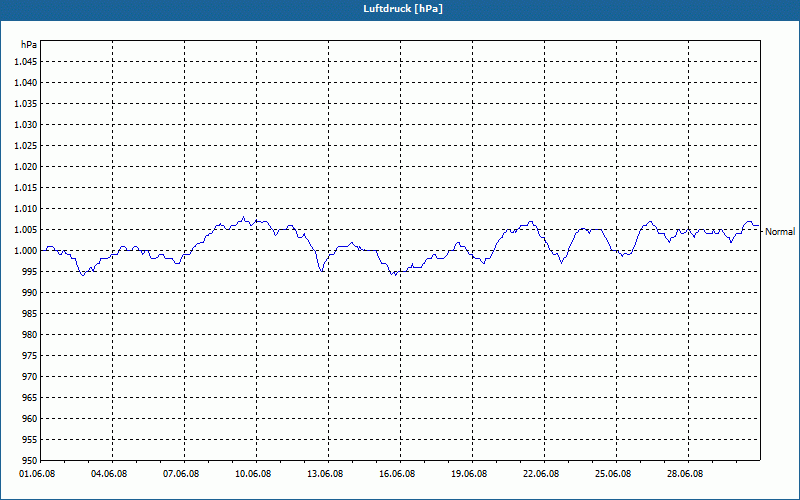800x500 pixels.
Task: Select the 1.040 y-axis label
Action: pos(26,83)
